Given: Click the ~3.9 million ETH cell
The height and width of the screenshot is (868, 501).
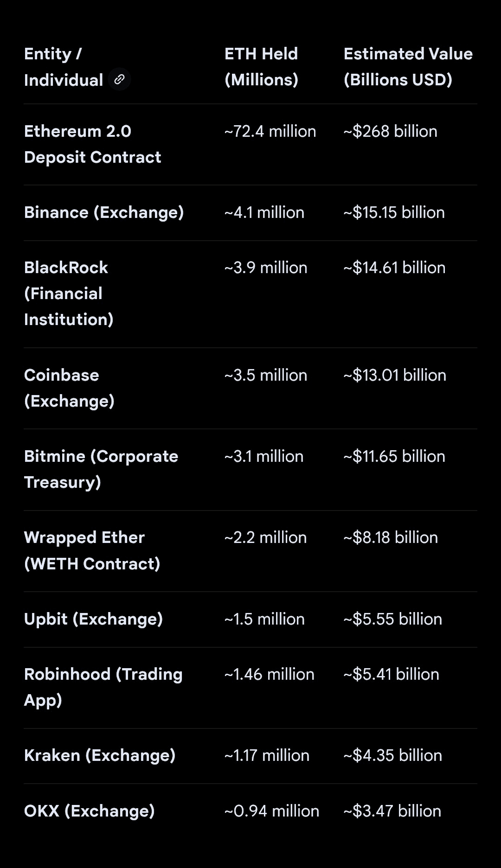Looking at the screenshot, I should (265, 268).
